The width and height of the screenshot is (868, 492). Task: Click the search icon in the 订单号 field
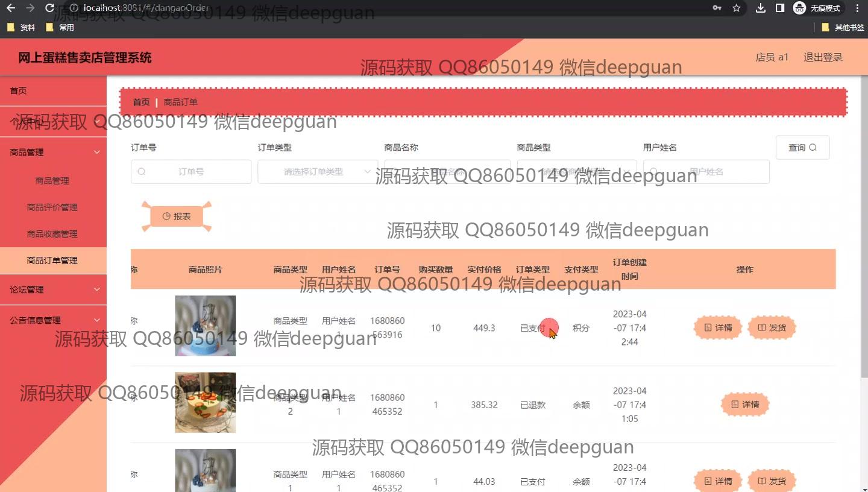(x=141, y=172)
